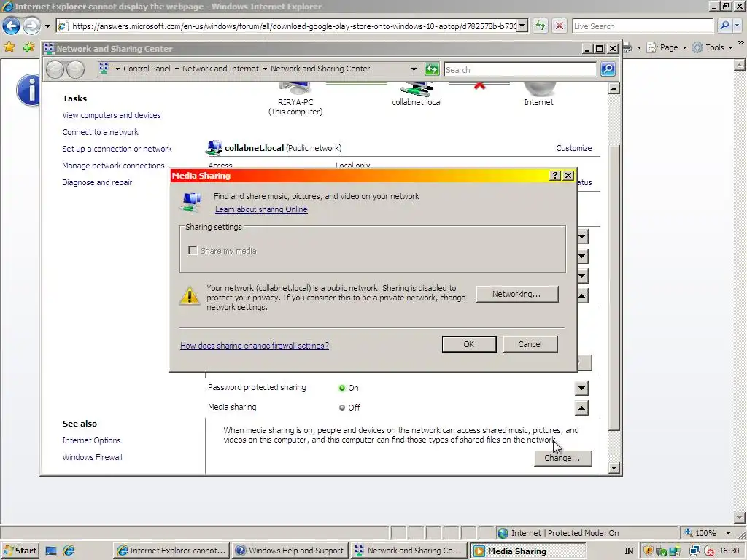This screenshot has height=560, width=747.
Task: Click the IE back navigation button
Action: click(x=12, y=26)
